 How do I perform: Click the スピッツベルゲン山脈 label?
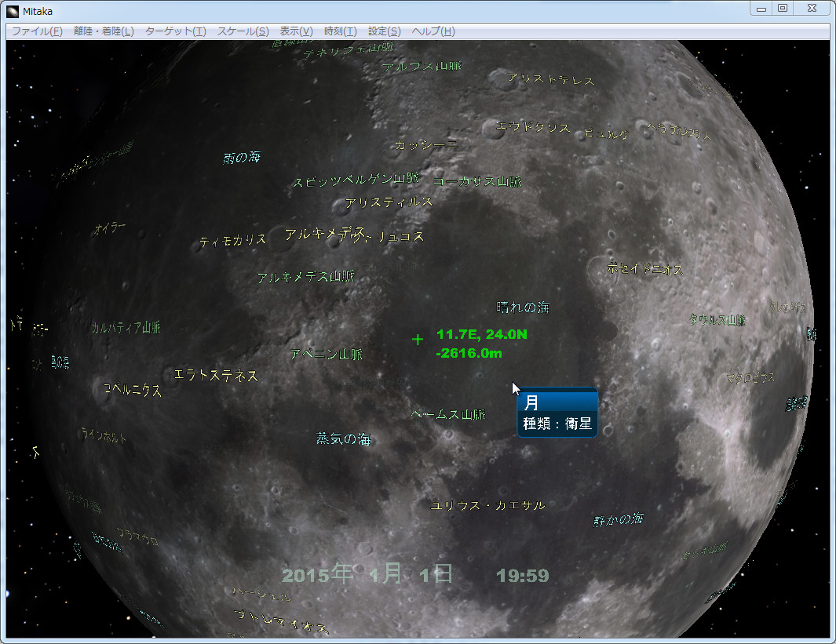(356, 180)
